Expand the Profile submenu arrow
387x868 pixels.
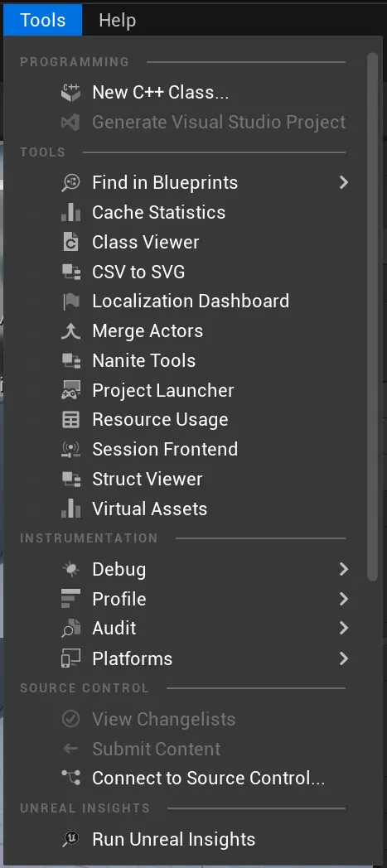click(x=344, y=600)
